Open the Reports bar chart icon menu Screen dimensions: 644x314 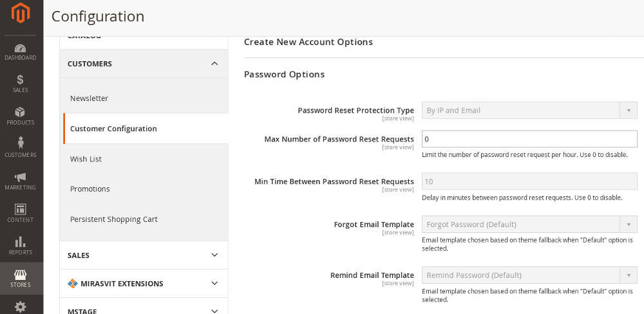21,246
